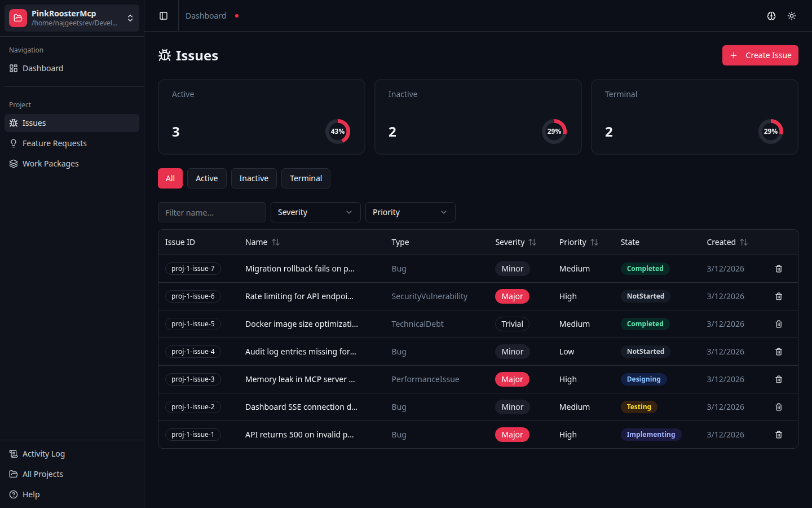Open the color palette theme icon
The image size is (812, 508).
tap(771, 16)
